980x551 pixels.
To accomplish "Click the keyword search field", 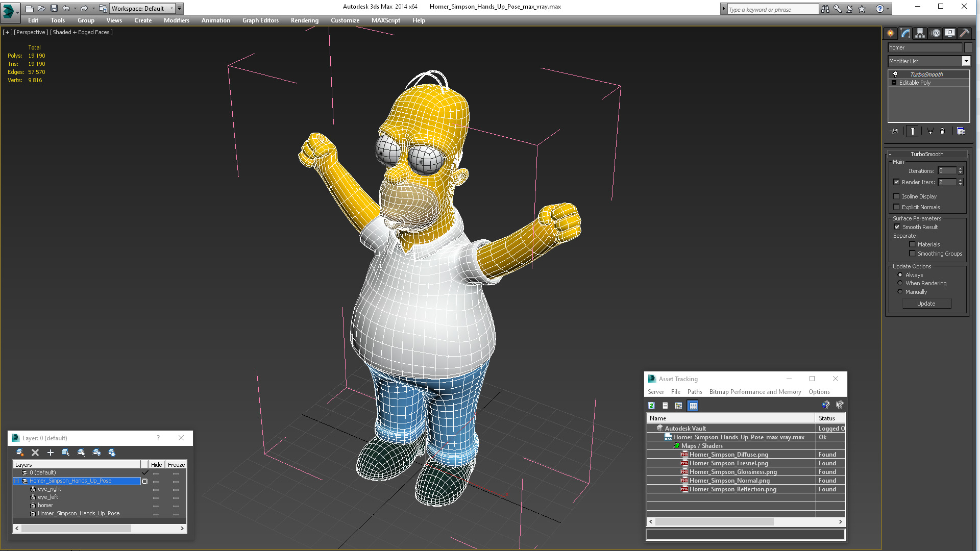I will pyautogui.click(x=772, y=9).
